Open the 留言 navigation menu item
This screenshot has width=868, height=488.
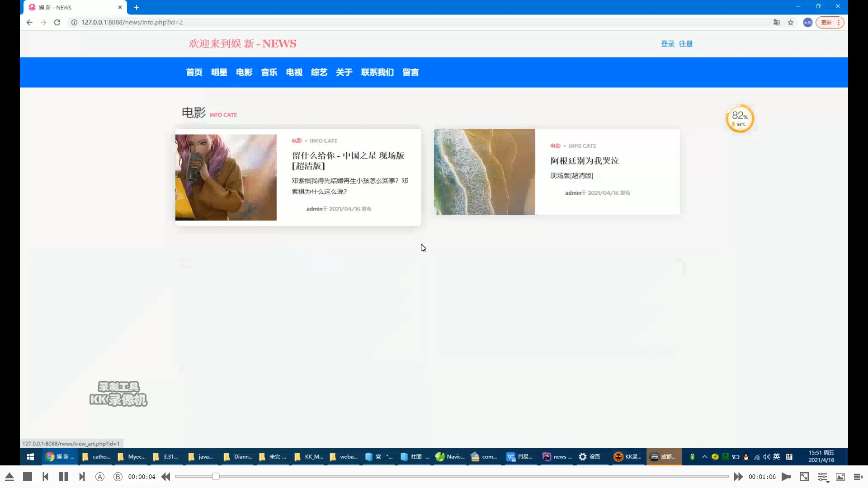click(x=410, y=72)
